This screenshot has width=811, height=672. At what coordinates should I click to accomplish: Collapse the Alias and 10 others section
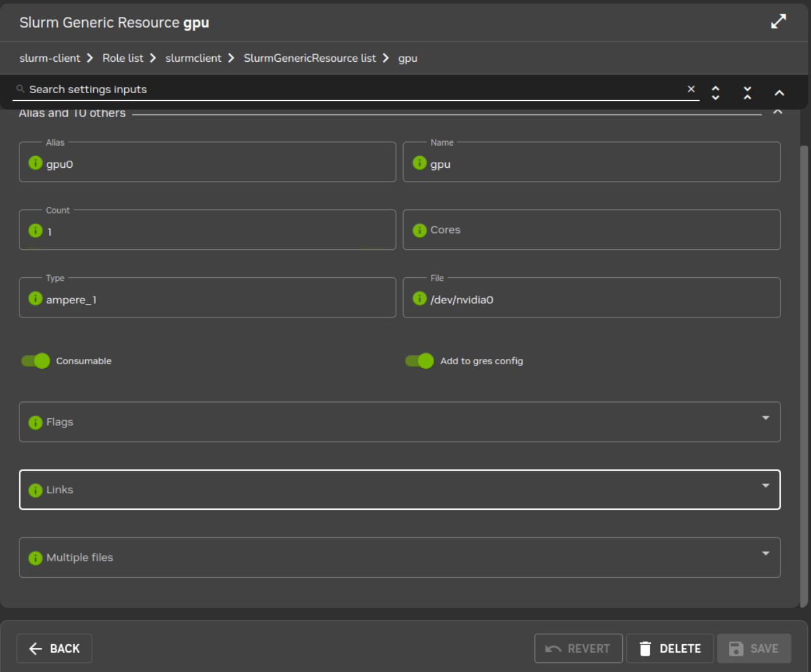pos(777,112)
